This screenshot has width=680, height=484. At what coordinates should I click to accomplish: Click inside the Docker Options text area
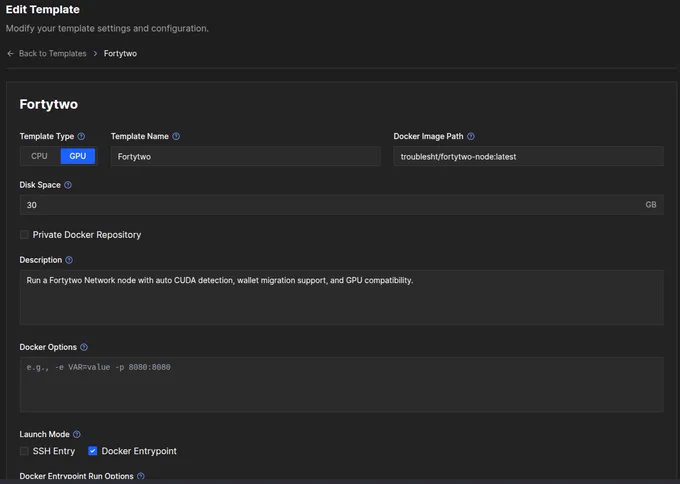(x=341, y=384)
